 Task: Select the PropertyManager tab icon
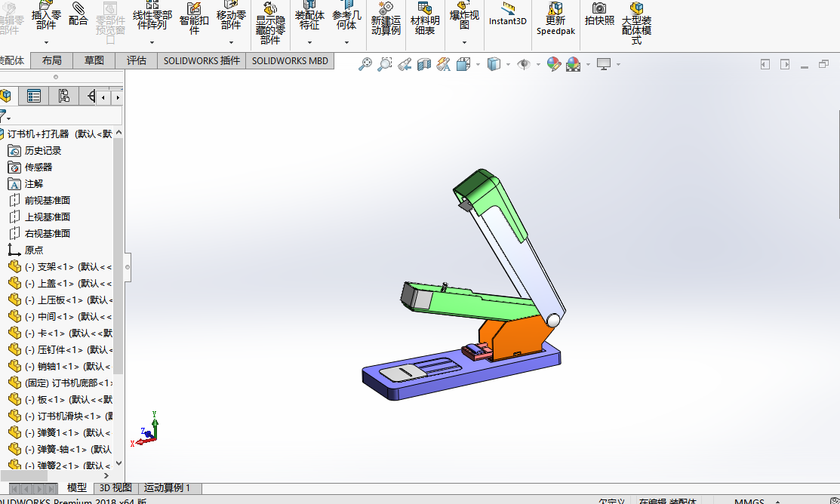point(34,96)
